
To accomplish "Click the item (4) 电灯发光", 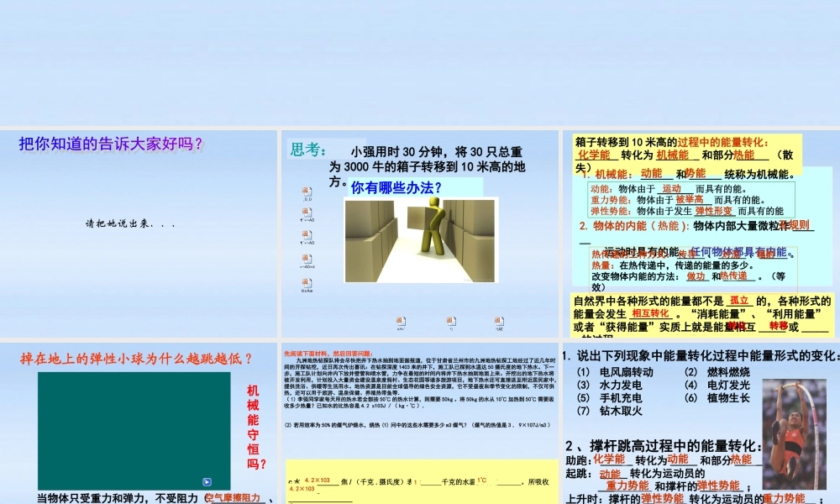I will (x=717, y=385).
